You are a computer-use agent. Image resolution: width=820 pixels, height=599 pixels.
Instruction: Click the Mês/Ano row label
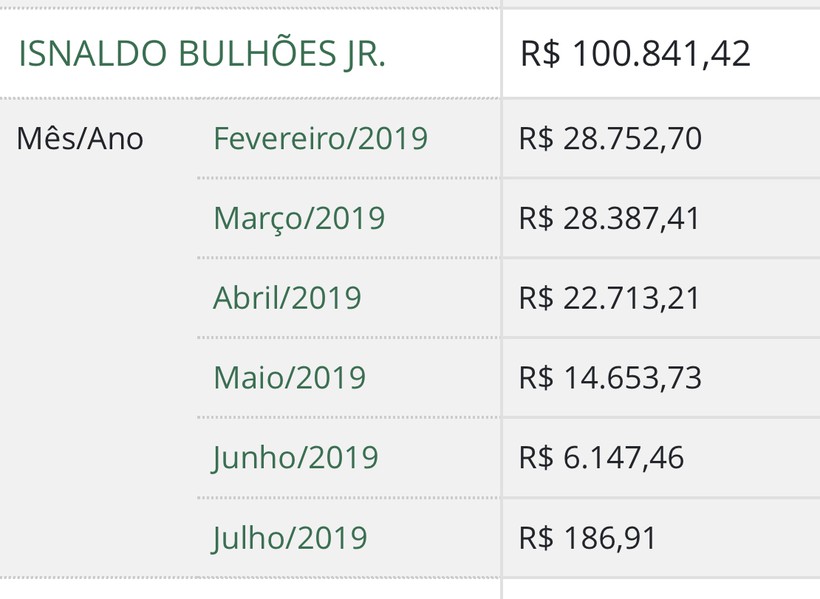point(80,139)
